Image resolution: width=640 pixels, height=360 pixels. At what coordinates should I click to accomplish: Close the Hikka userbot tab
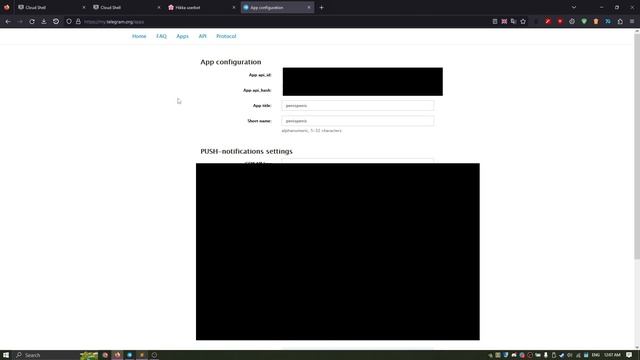coord(234,7)
